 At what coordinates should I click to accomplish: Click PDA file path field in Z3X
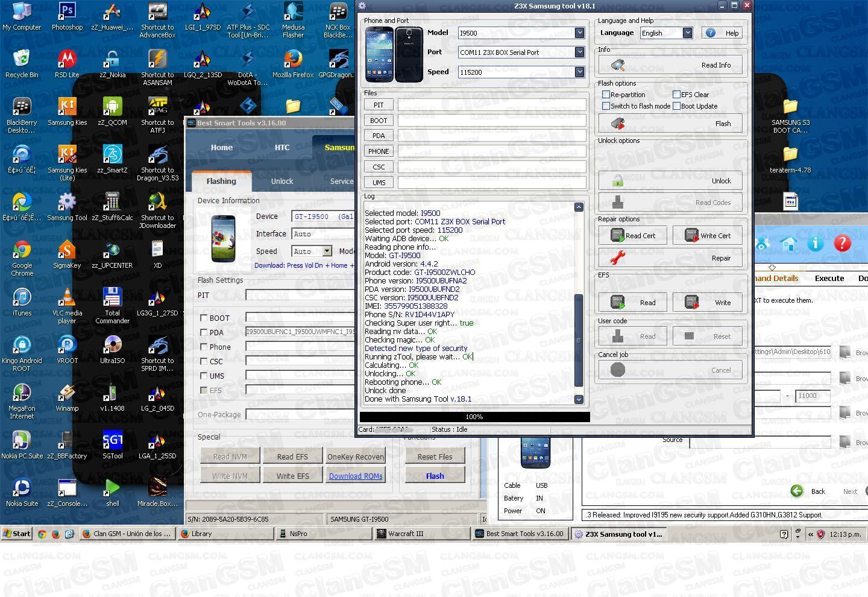[492, 136]
